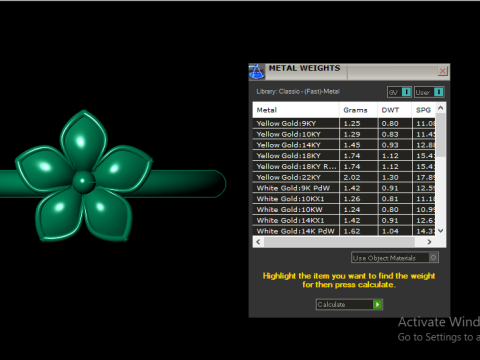The width and height of the screenshot is (480, 360).
Task: Select the White Gold:10KW row
Action: click(x=344, y=210)
